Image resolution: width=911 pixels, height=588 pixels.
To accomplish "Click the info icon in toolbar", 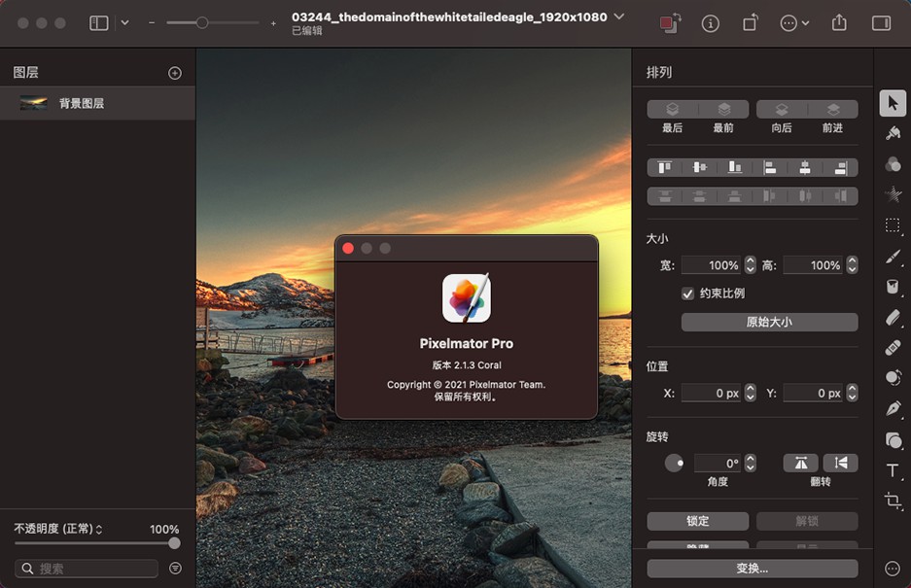I will [x=711, y=23].
